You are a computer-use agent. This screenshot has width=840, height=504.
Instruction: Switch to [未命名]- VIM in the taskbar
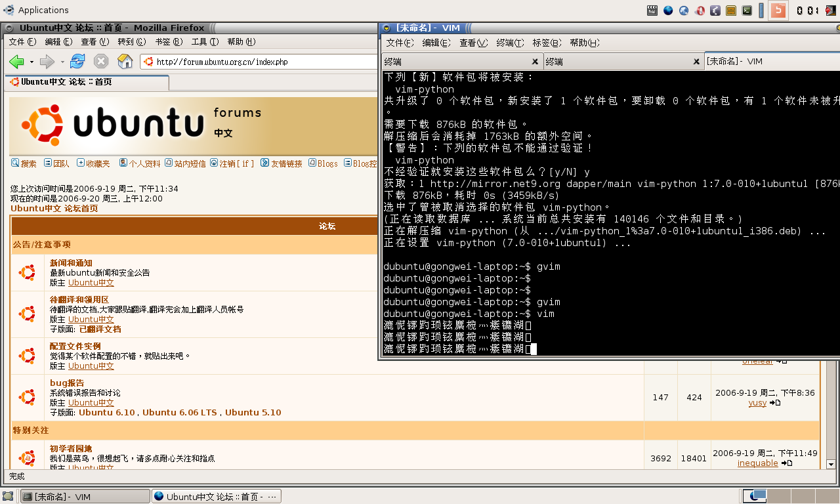click(x=85, y=496)
